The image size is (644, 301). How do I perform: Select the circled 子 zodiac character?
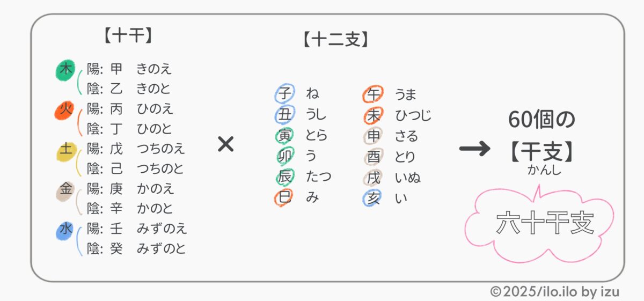[284, 94]
